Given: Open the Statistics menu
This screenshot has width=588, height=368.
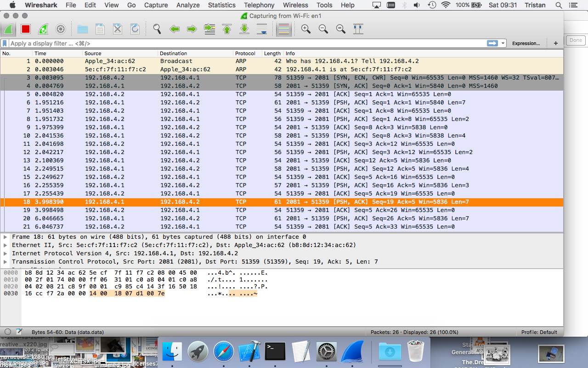Looking at the screenshot, I should [x=221, y=5].
